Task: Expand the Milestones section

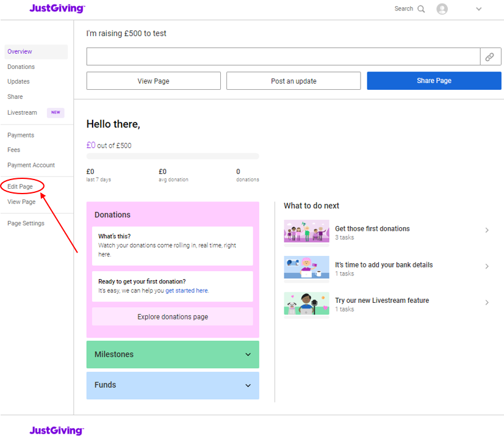Action: tap(173, 354)
